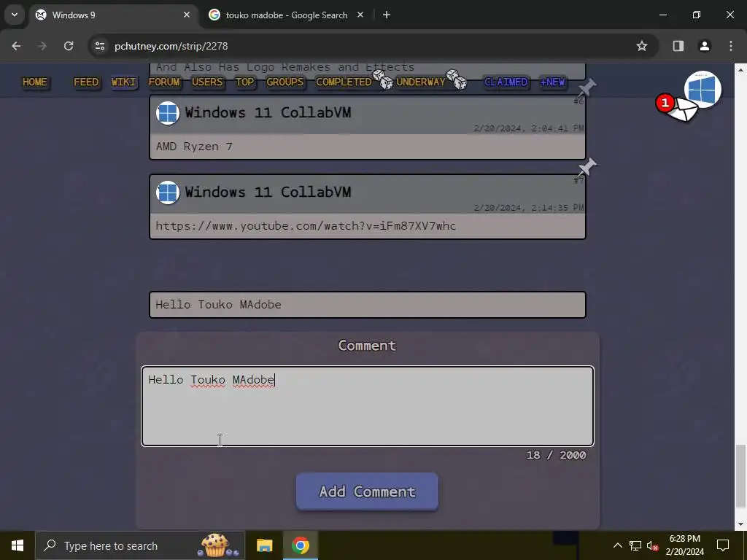
Task: Open the clock showing 6:28 PM
Action: (684, 545)
